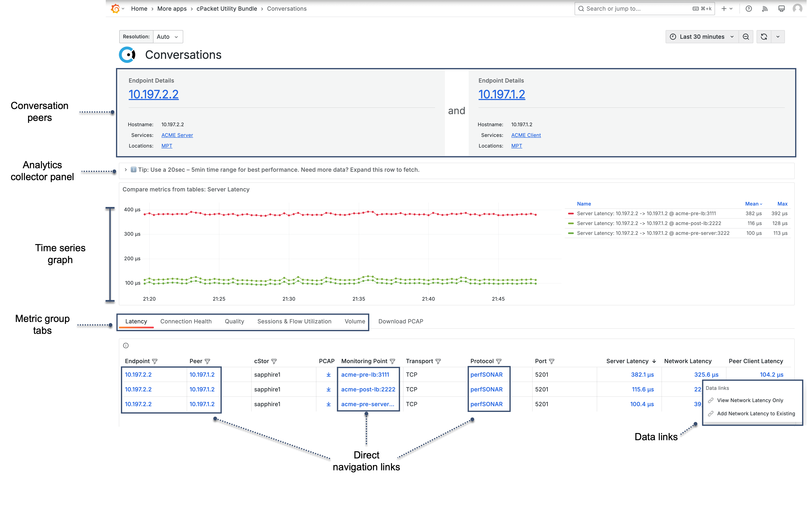This screenshot has height=532, width=807.
Task: Open the news feed RSS icon
Action: coord(765,9)
